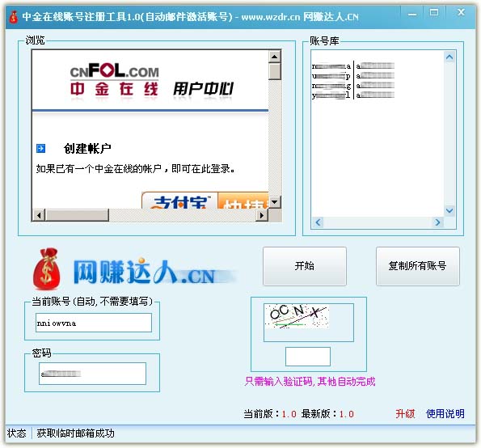Click the 用户中心 text in browser header

(x=203, y=89)
